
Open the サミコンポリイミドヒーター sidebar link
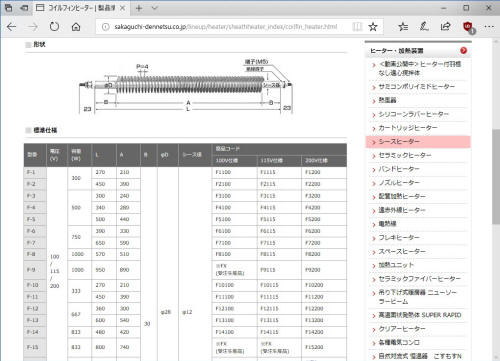416,87
